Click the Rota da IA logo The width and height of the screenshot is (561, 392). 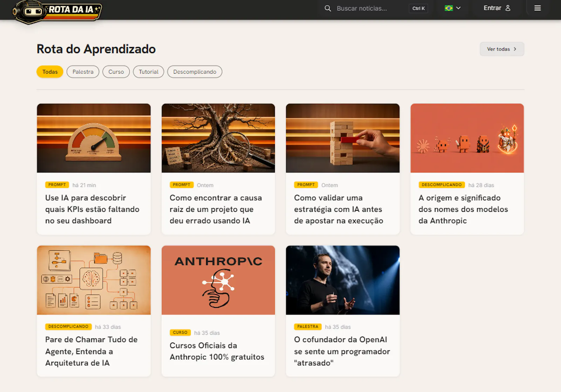pos(57,11)
